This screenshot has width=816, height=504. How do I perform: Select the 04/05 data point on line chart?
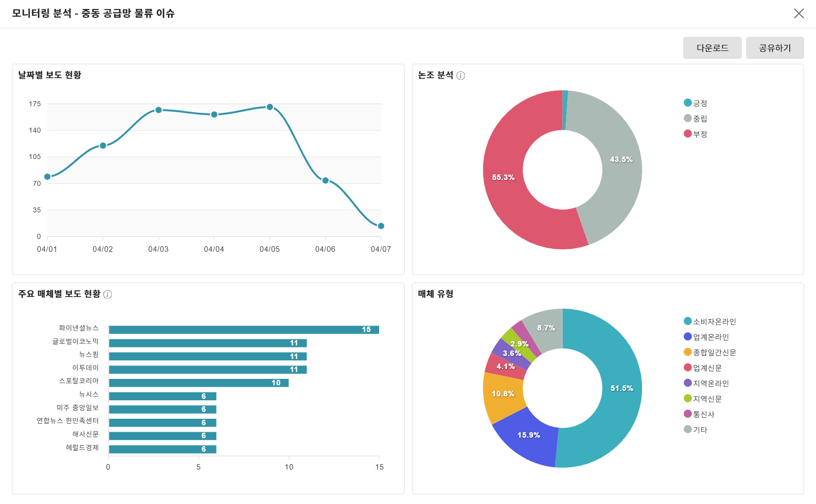point(270,107)
